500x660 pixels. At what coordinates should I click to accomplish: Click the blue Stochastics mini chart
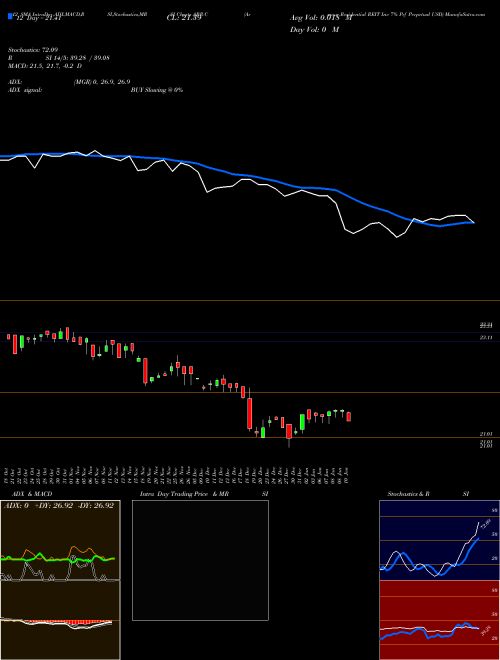click(439, 540)
